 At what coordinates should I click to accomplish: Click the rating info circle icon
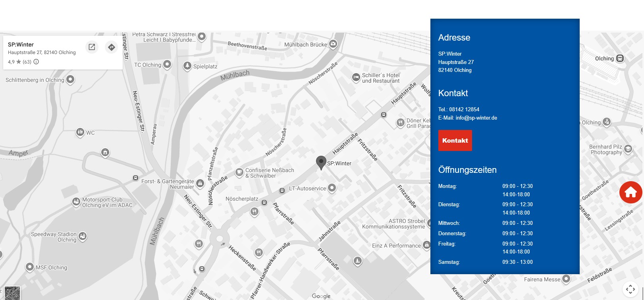click(x=36, y=62)
